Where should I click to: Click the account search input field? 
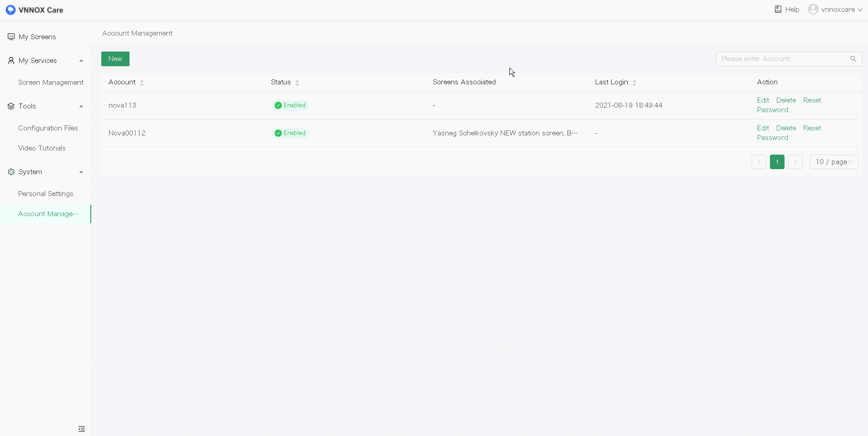coord(782,59)
